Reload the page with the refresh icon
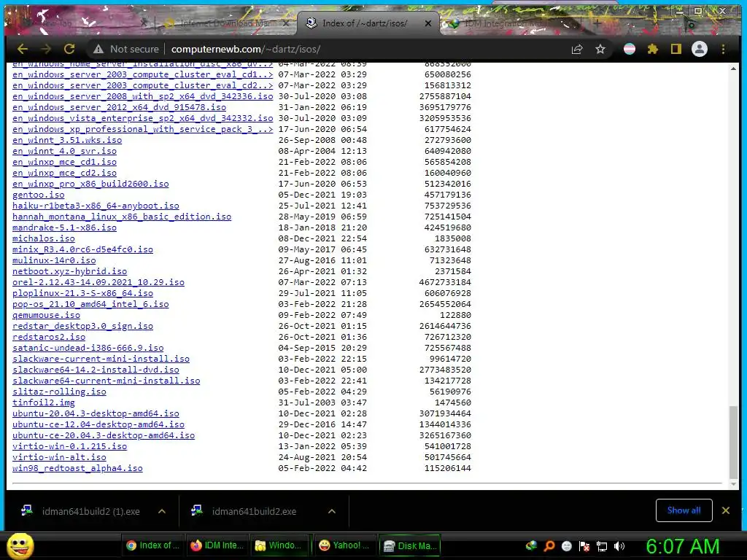 (x=69, y=49)
